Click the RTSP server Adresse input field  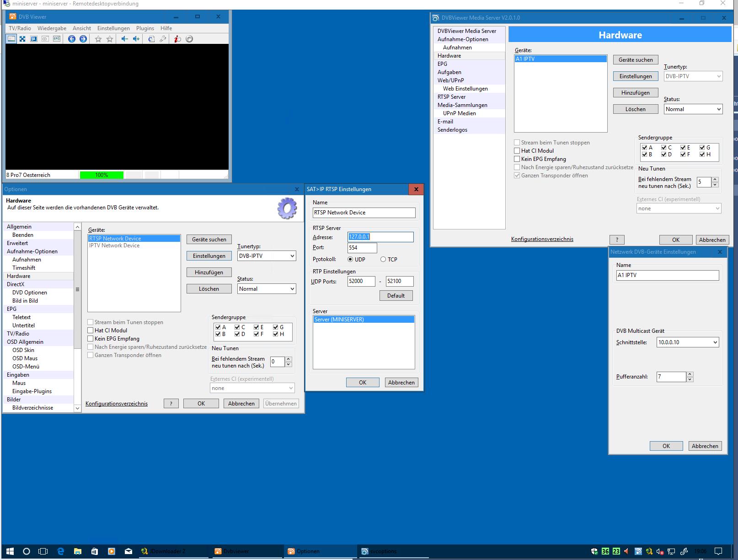tap(380, 237)
